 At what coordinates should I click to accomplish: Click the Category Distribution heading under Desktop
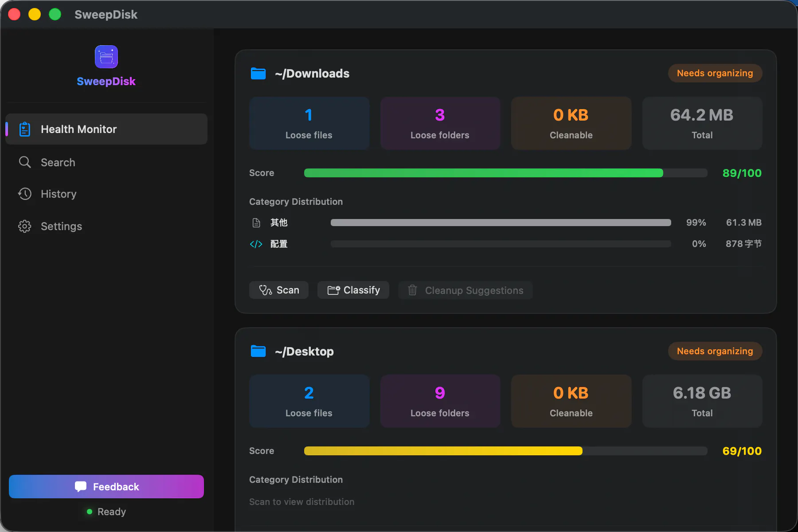pos(296,480)
